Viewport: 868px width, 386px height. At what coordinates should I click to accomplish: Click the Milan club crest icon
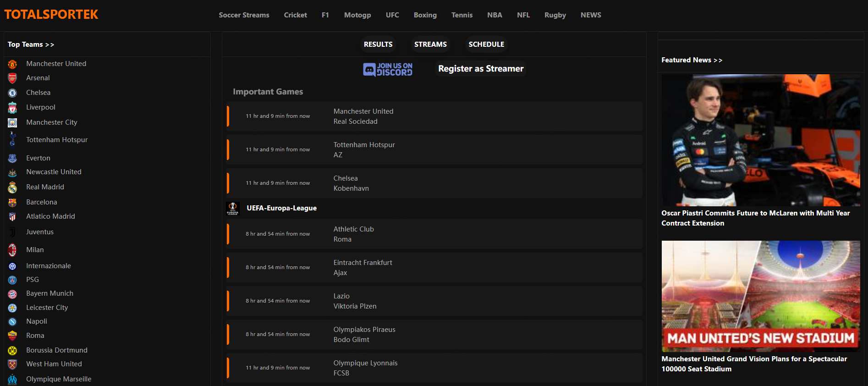[x=12, y=250]
